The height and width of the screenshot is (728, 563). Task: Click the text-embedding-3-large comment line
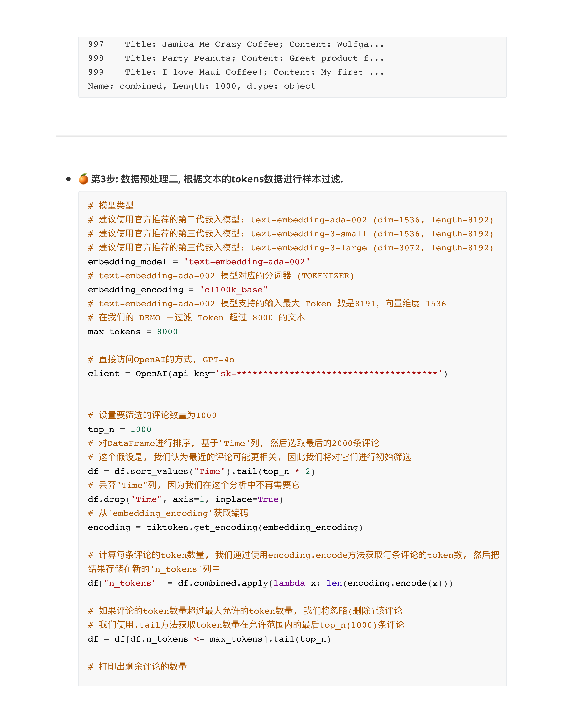pyautogui.click(x=290, y=248)
